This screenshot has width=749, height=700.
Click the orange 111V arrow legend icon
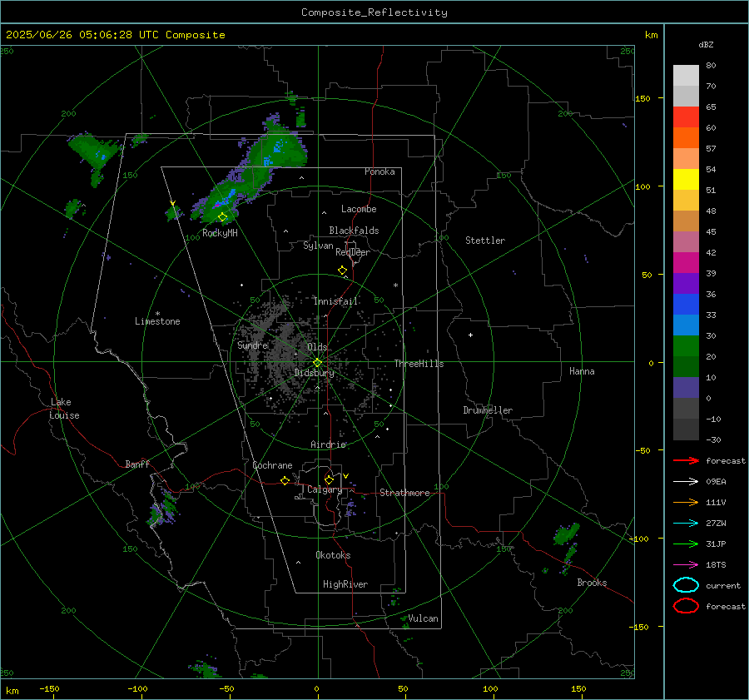click(686, 502)
